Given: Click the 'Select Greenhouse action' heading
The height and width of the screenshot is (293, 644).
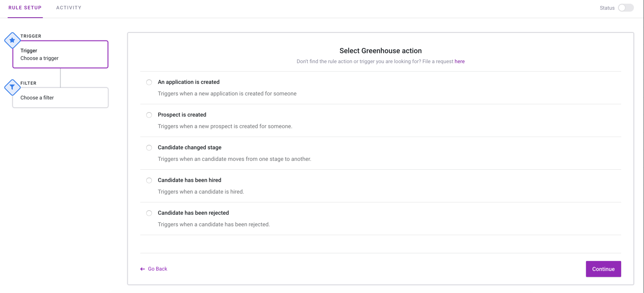Looking at the screenshot, I should (381, 51).
